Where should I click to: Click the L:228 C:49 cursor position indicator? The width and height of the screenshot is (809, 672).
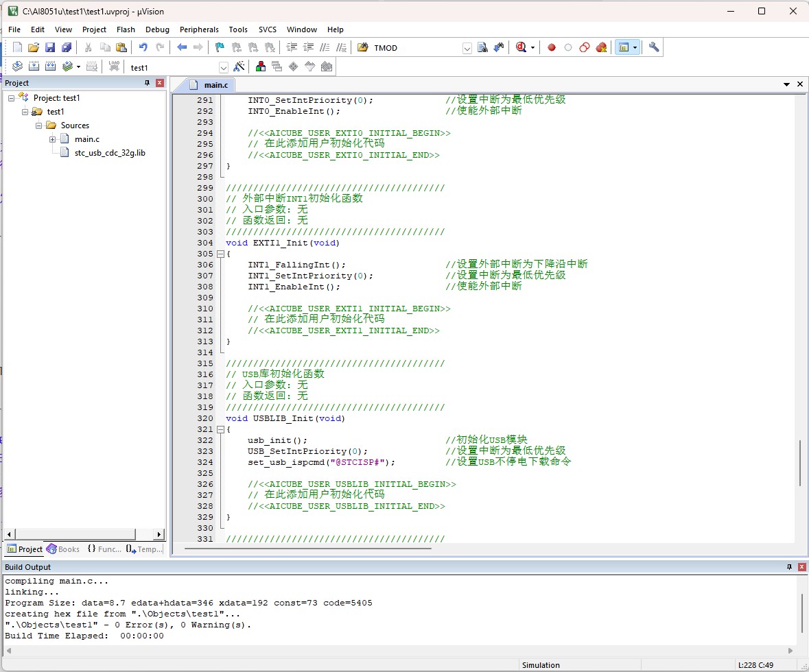pos(756,665)
